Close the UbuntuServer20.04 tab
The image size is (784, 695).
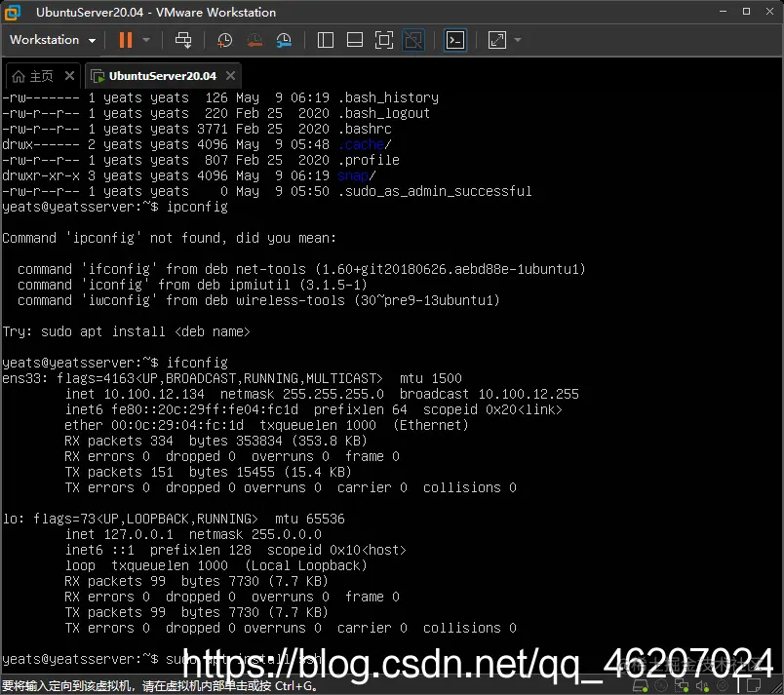click(230, 75)
